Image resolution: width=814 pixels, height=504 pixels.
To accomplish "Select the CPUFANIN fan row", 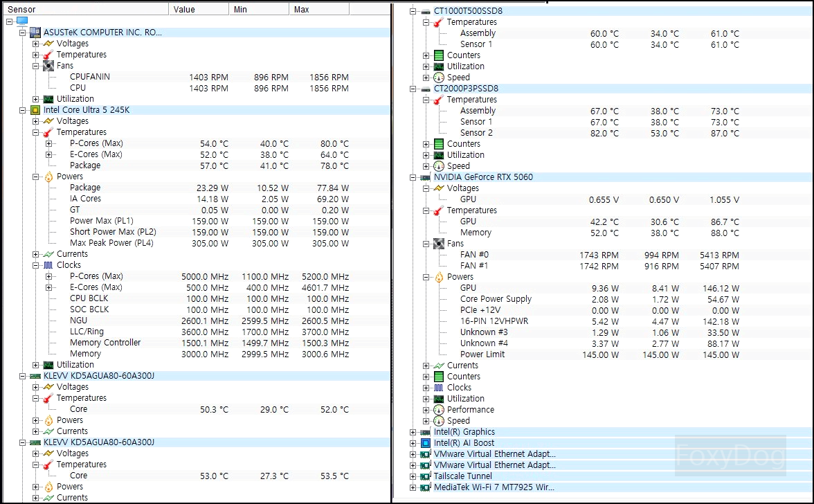I will pyautogui.click(x=196, y=77).
